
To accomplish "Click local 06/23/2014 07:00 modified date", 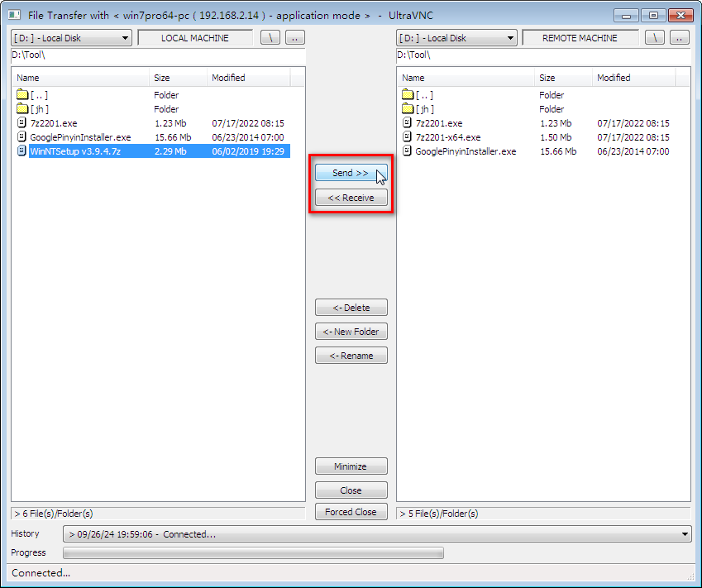I will point(248,137).
